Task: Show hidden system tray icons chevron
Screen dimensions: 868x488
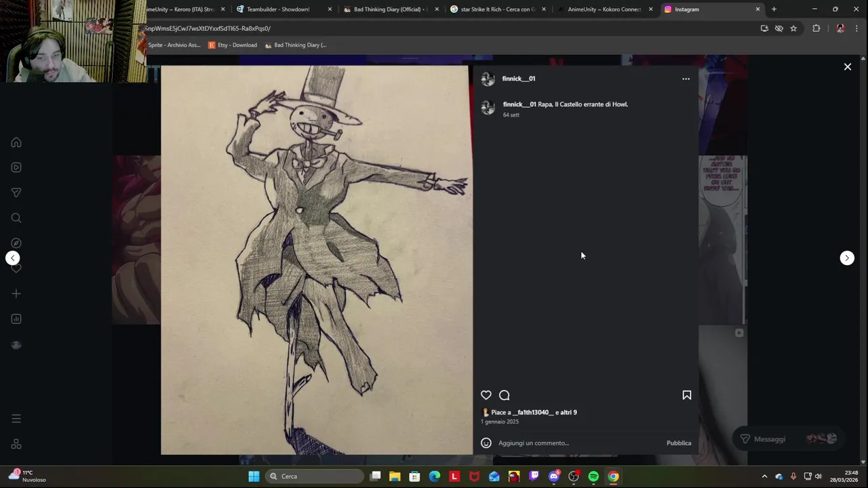Action: 764,476
